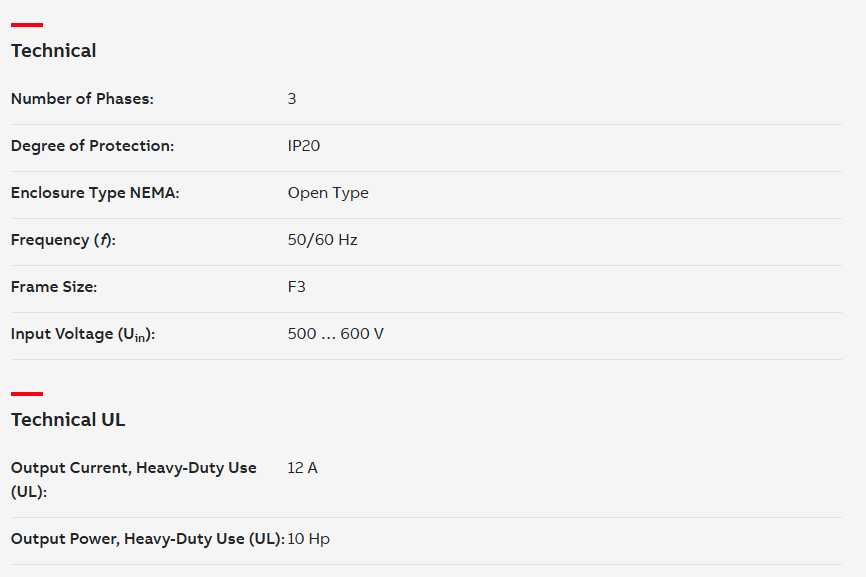Image resolution: width=866 pixels, height=577 pixels.
Task: Click the 10 Hp output power value
Action: [x=309, y=539]
